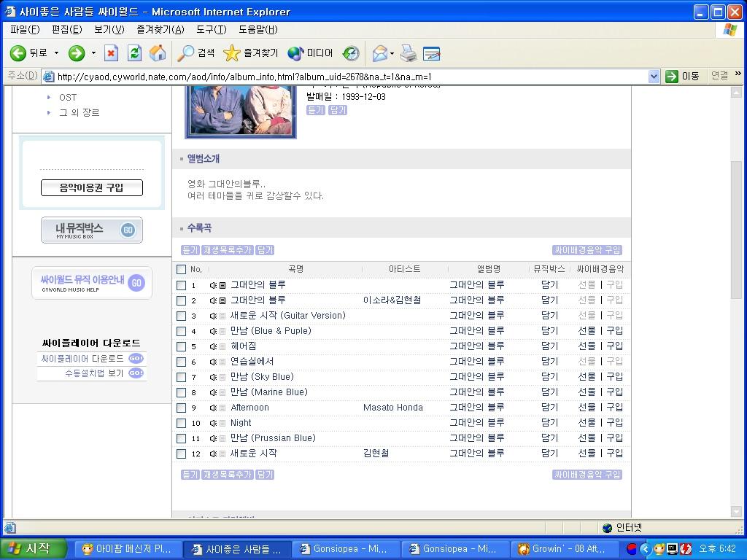Check the box for 만남 (Marine Blue)

(181, 392)
